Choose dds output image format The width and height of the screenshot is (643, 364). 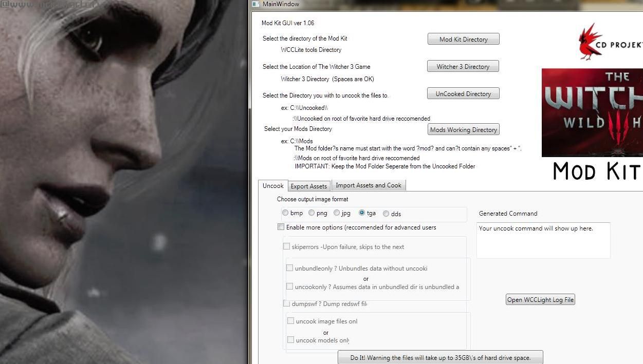(386, 214)
